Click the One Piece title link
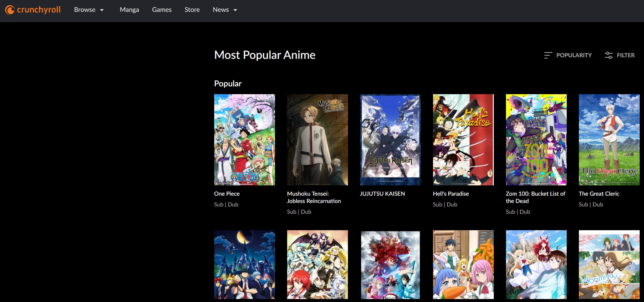This screenshot has width=644, height=302. (227, 194)
